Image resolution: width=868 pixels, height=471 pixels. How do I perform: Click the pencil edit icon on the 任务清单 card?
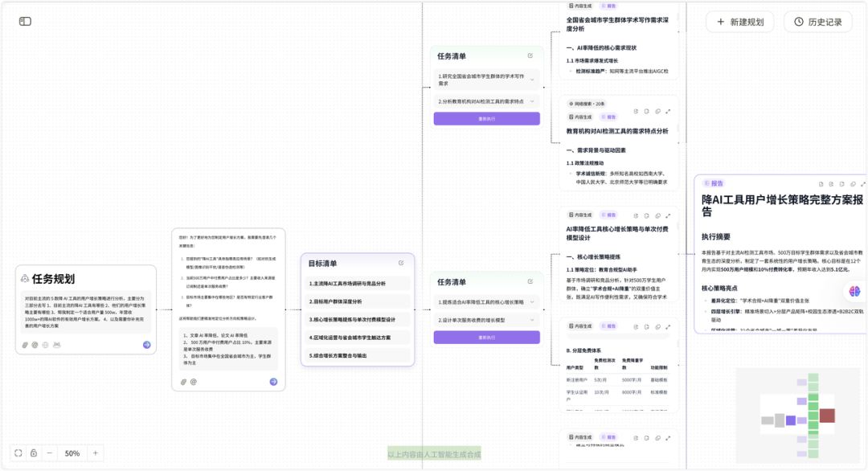coord(529,55)
